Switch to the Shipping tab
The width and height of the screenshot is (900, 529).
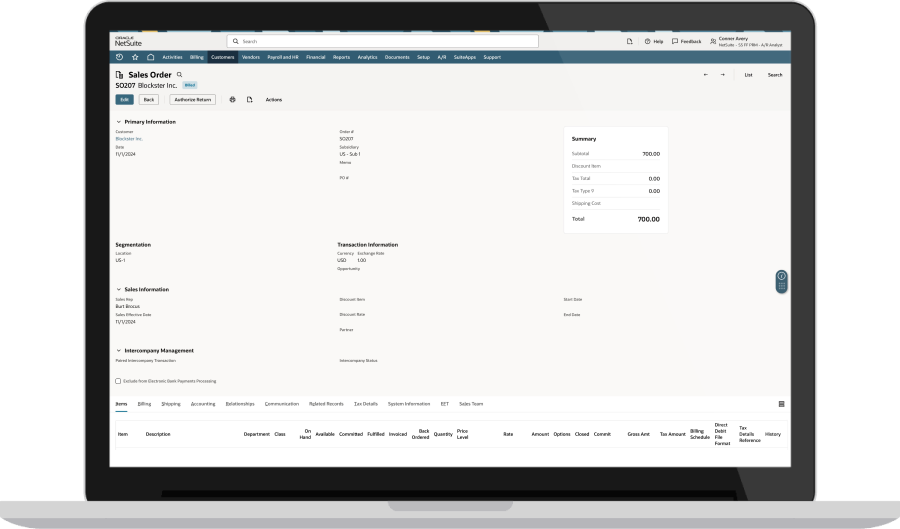tap(171, 404)
